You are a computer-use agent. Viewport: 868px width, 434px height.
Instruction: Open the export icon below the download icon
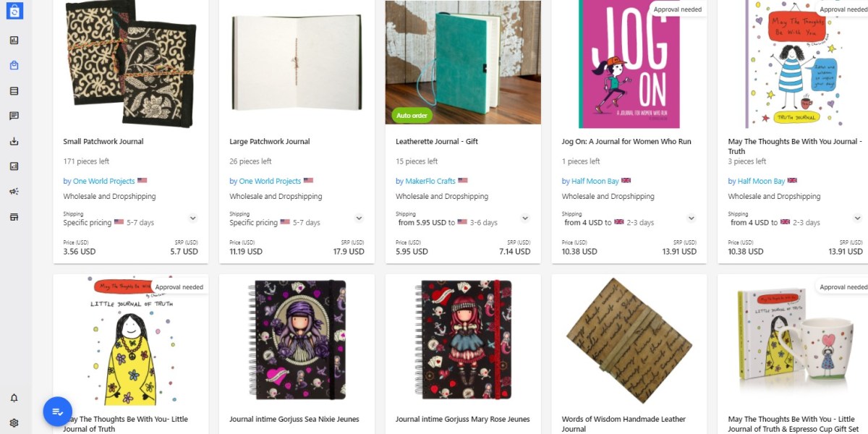14,166
